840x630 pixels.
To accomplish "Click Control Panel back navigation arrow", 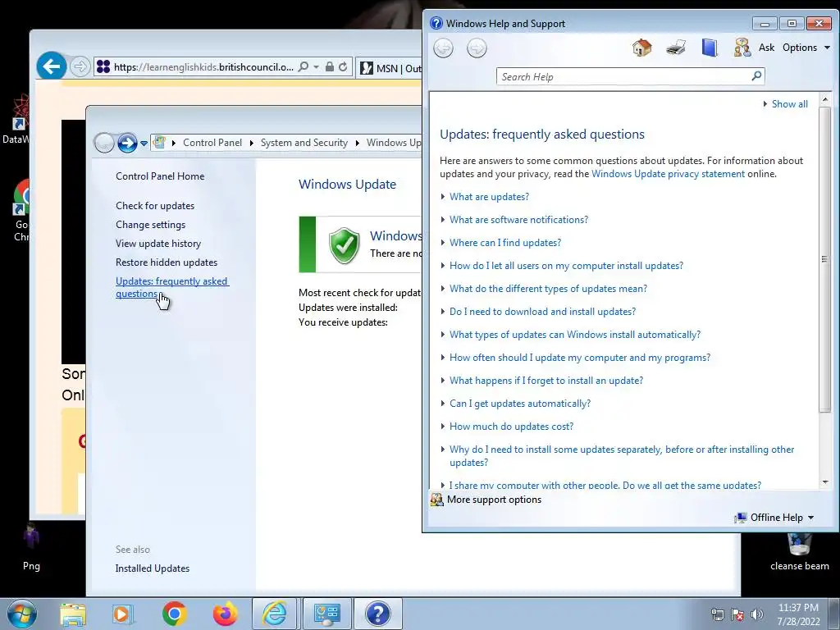I will click(x=104, y=143).
